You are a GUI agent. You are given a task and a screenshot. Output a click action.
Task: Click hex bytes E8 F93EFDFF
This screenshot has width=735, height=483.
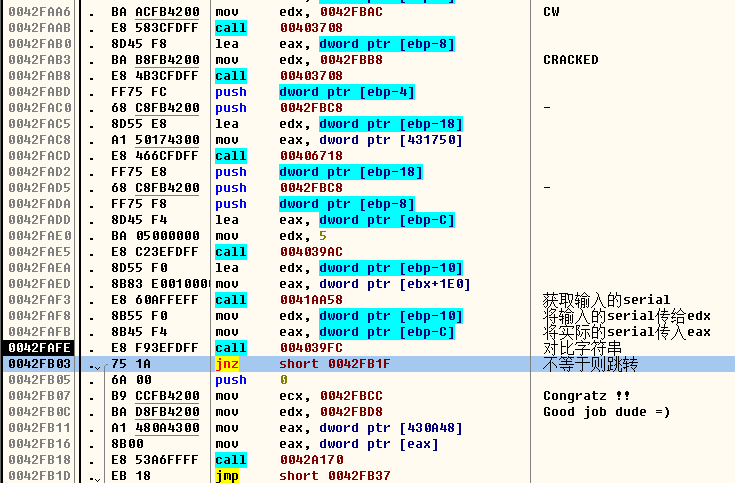click(155, 348)
